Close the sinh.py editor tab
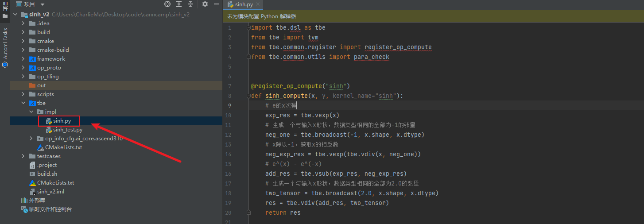This screenshot has height=224, width=644. (258, 4)
